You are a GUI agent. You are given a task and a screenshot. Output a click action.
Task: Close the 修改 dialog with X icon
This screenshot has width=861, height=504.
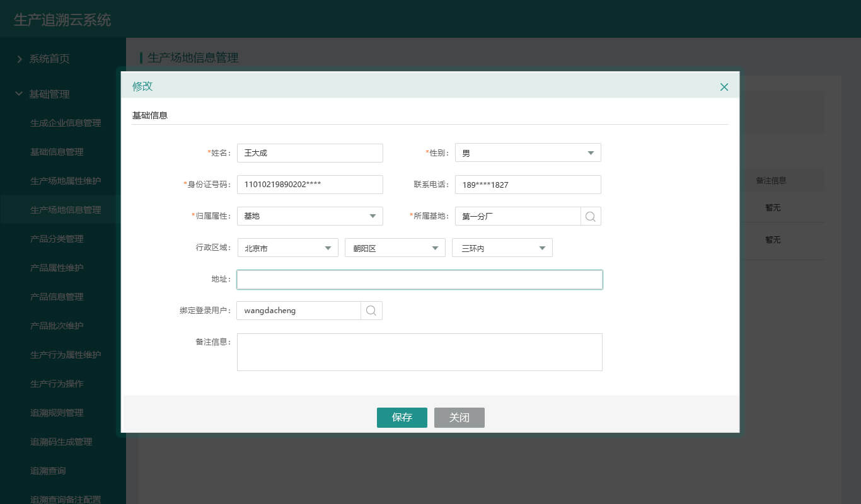724,87
